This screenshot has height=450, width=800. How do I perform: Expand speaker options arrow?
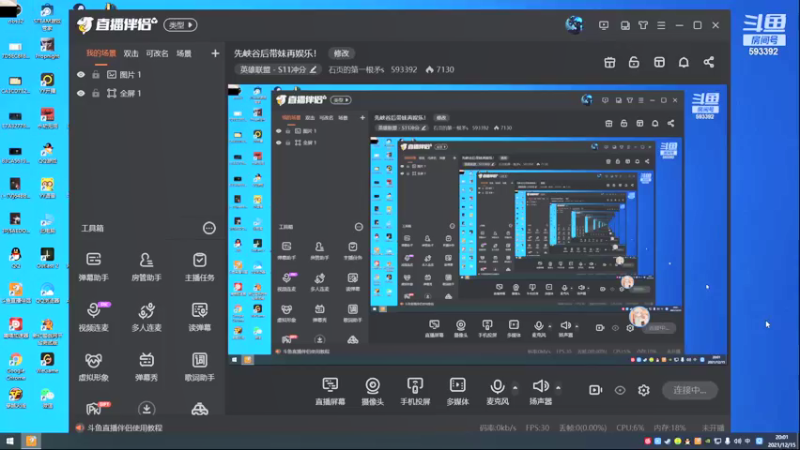[558, 388]
